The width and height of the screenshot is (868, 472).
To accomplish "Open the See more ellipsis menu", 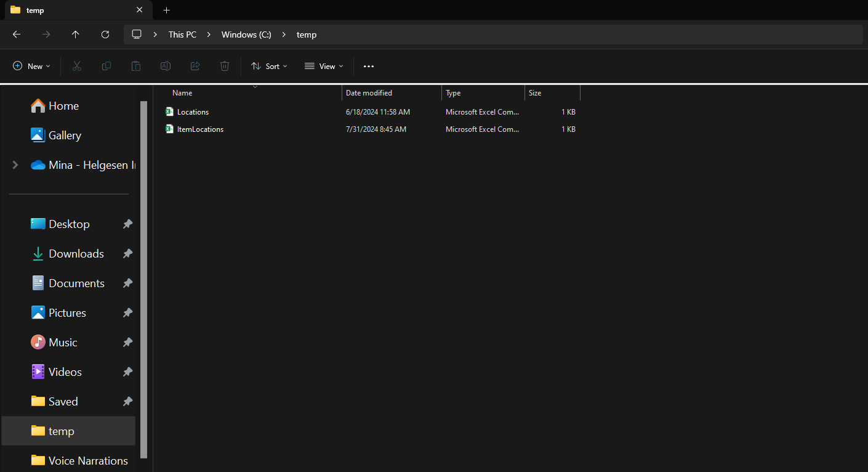I will click(369, 66).
